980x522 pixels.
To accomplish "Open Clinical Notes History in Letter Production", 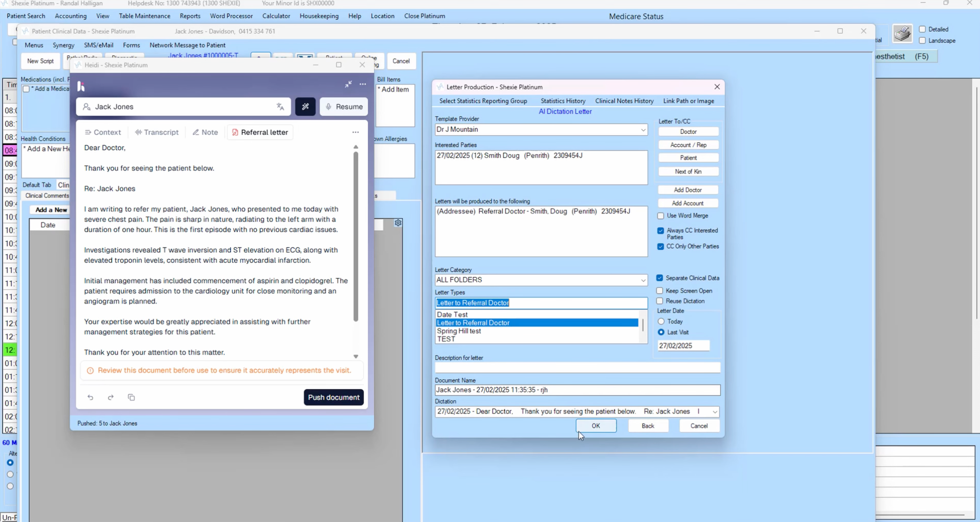I will pyautogui.click(x=624, y=101).
